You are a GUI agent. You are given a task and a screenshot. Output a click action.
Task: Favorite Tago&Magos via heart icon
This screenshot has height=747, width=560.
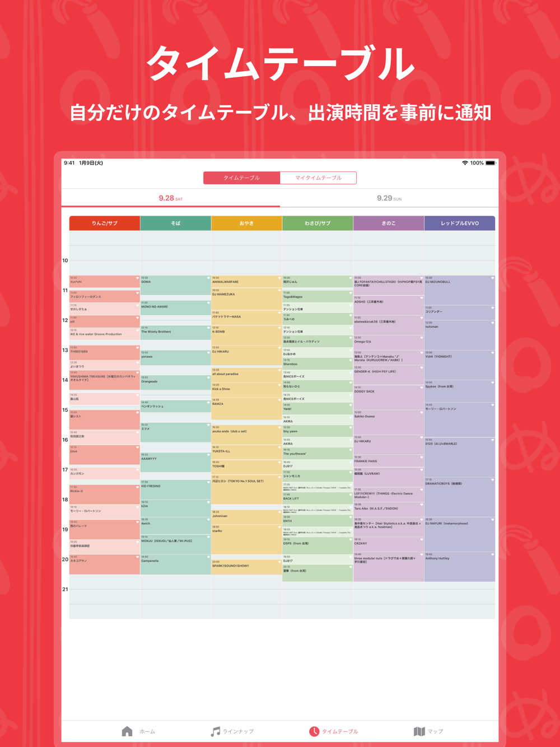click(x=351, y=293)
